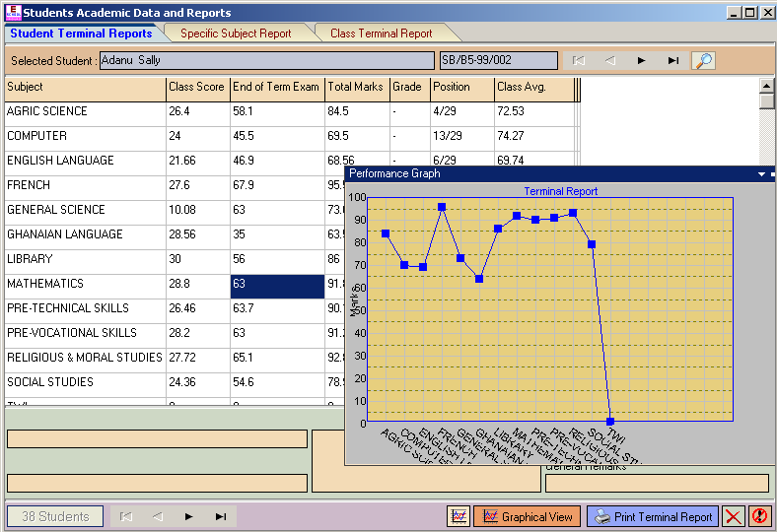Click the red exit icon button

click(x=759, y=516)
